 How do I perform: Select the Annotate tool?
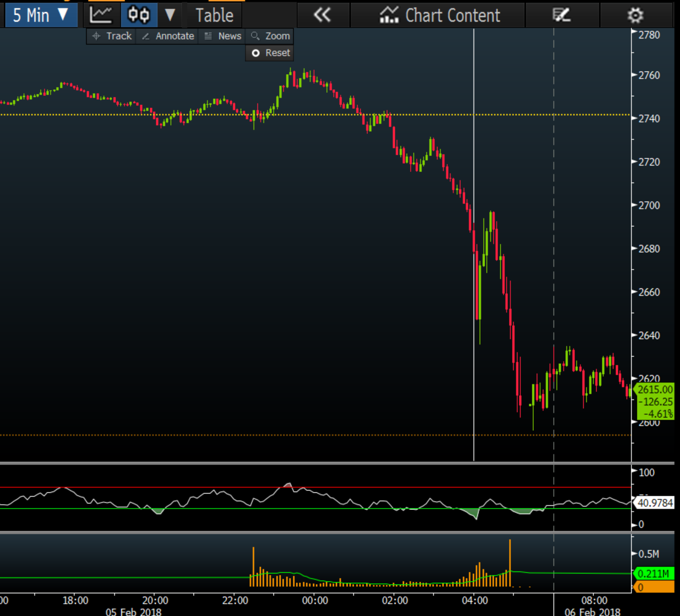[x=168, y=36]
